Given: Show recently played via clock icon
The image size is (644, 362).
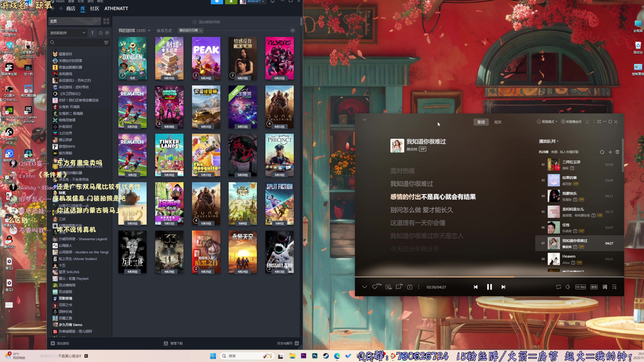Looking at the screenshot, I should click(101, 33).
